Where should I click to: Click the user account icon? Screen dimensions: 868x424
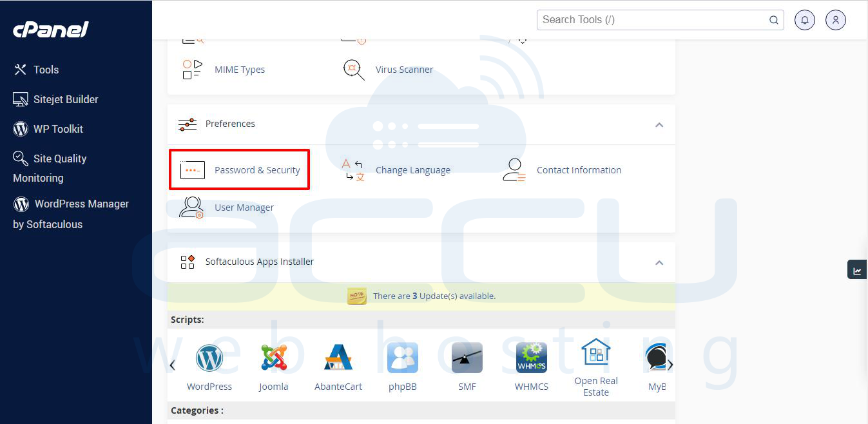[x=835, y=19]
